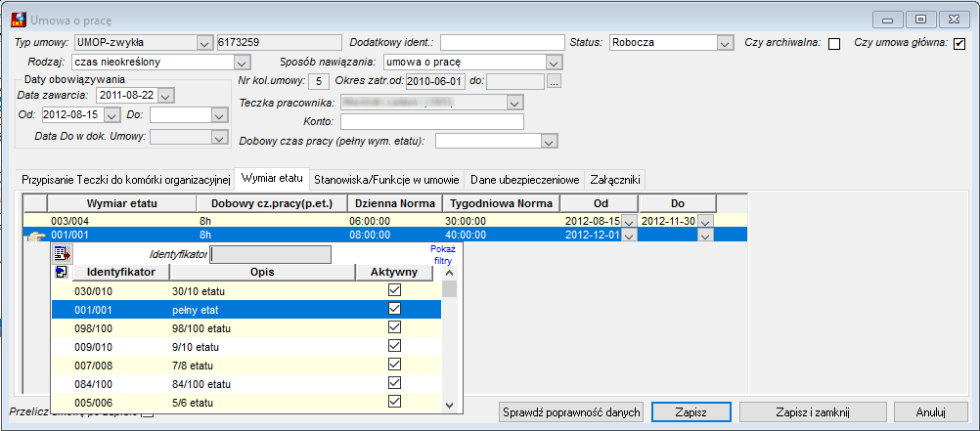Click the Identyfikator filter input field
The image size is (980, 431).
[x=270, y=254]
